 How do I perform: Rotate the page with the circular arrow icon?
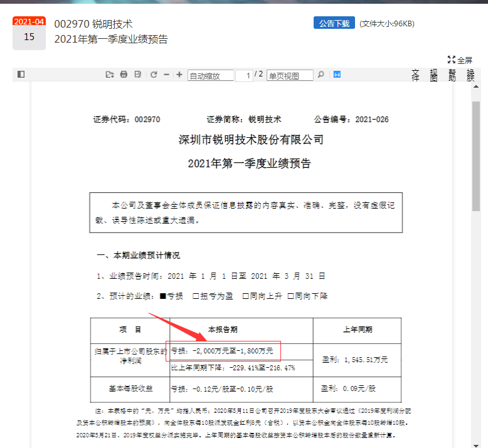pos(154,75)
